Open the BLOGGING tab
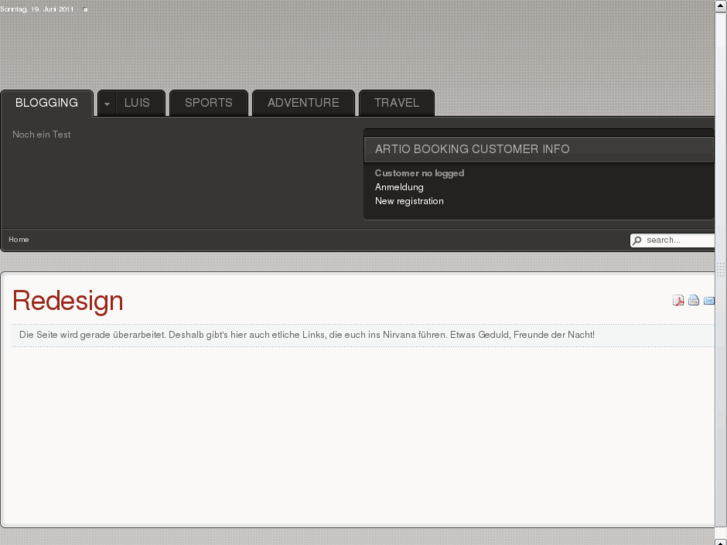 47,103
